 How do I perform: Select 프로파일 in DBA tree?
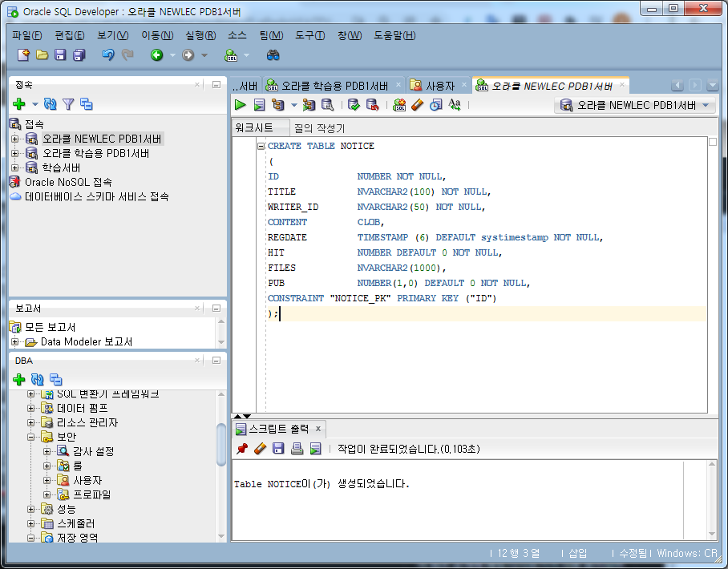[92, 494]
